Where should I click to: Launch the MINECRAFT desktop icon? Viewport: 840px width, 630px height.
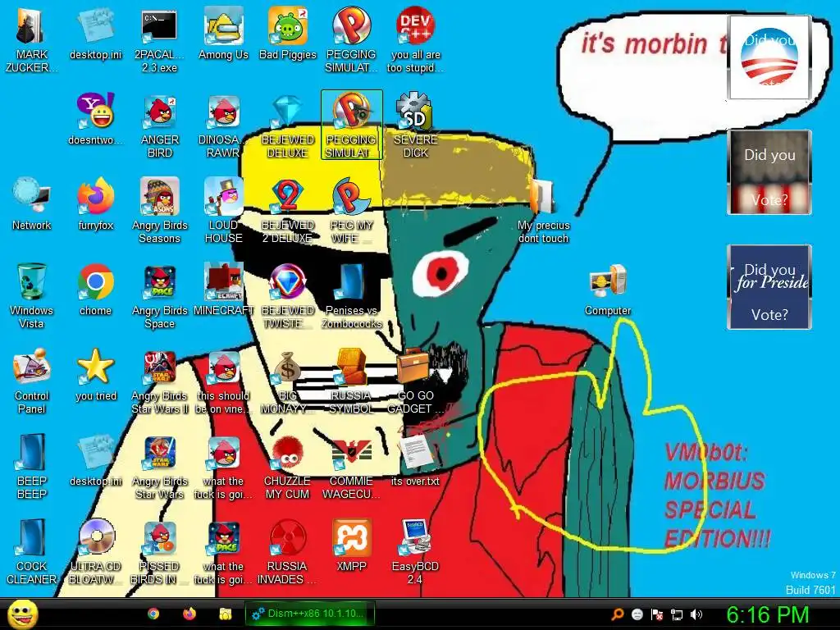click(x=223, y=290)
